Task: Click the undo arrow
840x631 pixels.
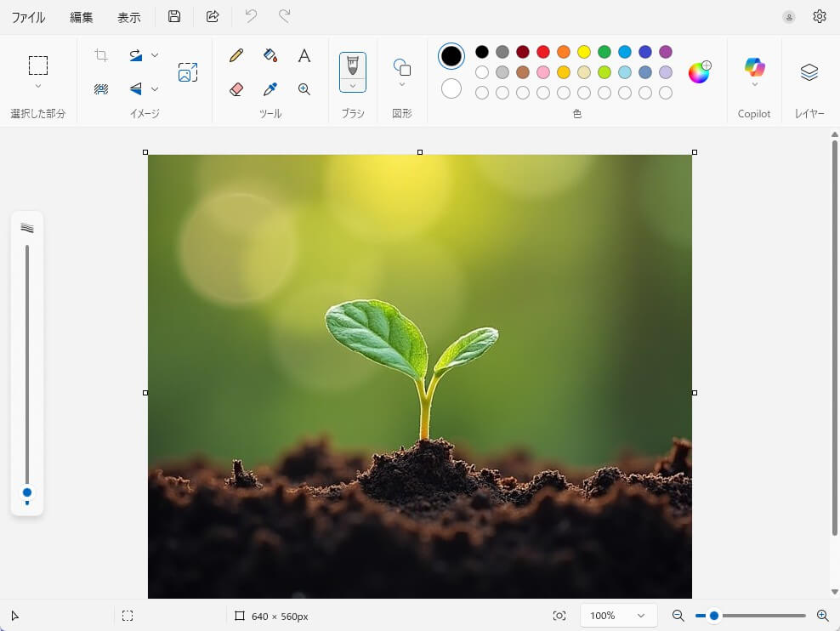Action: coord(251,17)
